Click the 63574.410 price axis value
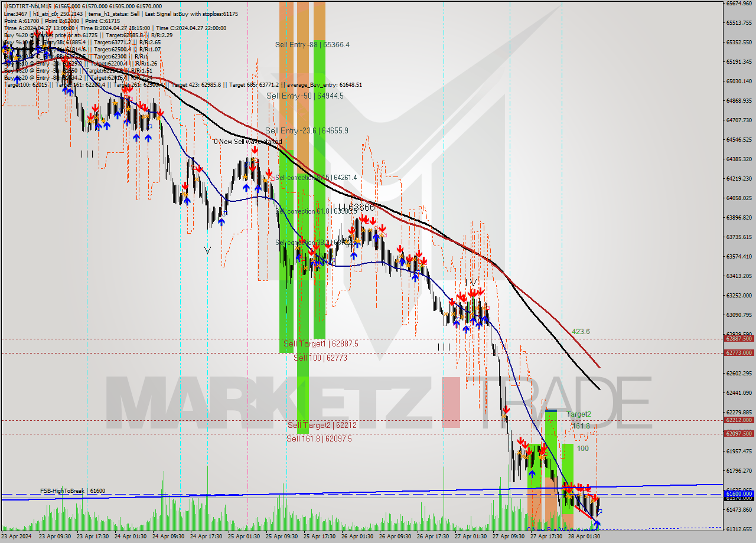This screenshot has width=756, height=543. click(x=739, y=257)
